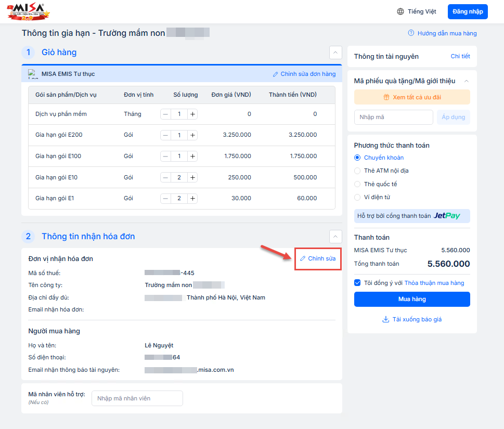The image size is (504, 429).
Task: Decrease quantity of Dịch vụ phần mềm
Action: (x=165, y=114)
